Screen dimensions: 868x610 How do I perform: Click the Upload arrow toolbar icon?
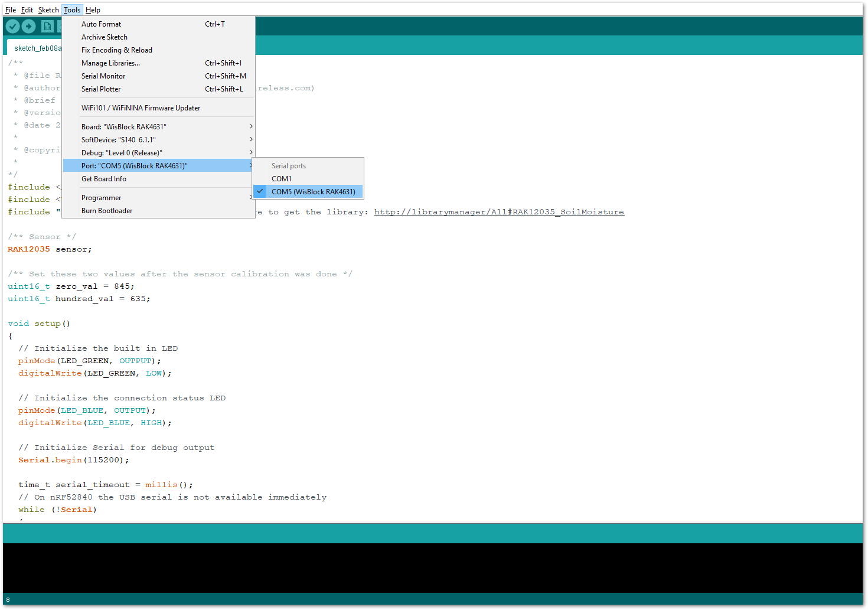pos(28,27)
